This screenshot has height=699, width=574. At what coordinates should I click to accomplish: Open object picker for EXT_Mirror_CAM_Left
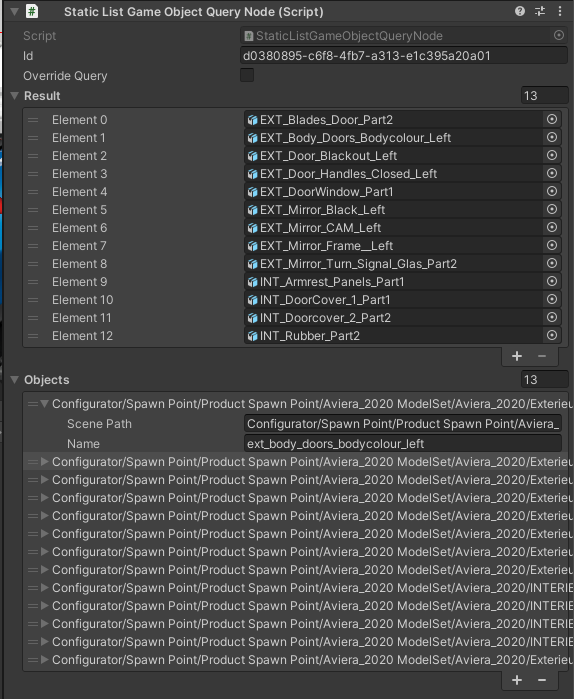tap(552, 227)
